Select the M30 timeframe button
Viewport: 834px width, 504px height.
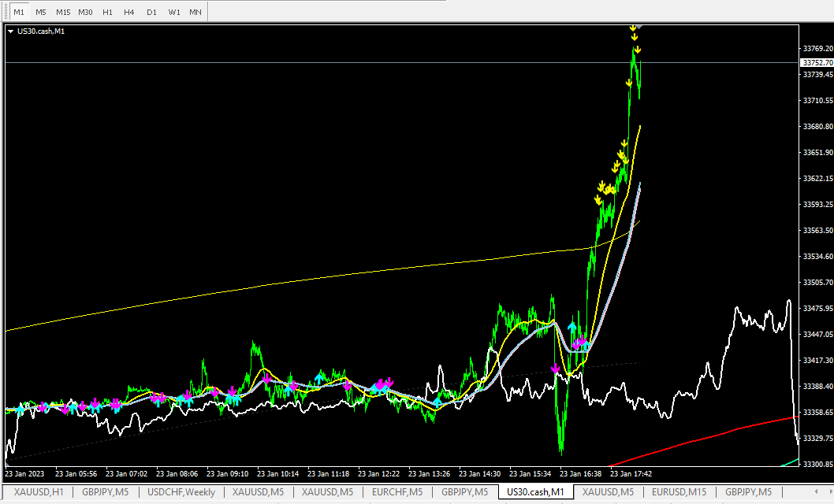pyautogui.click(x=85, y=12)
